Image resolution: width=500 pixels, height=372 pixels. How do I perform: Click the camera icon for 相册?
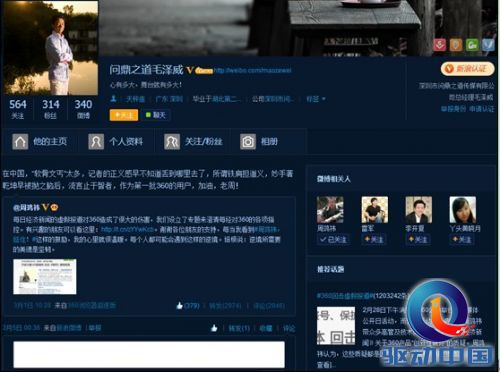coord(248,142)
